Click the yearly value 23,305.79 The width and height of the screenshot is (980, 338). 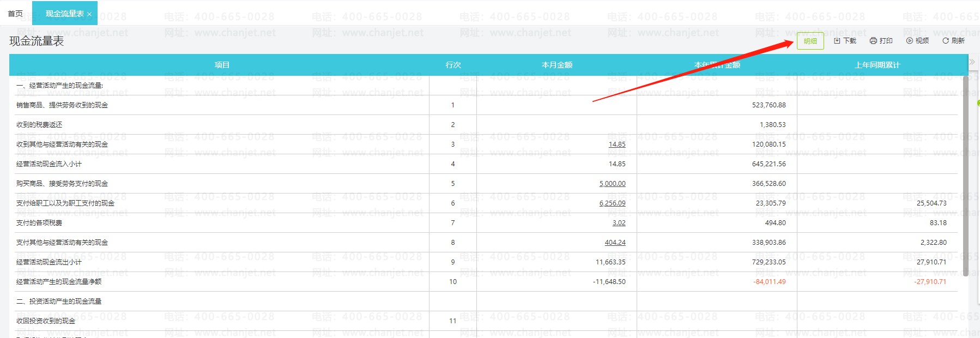click(x=771, y=203)
